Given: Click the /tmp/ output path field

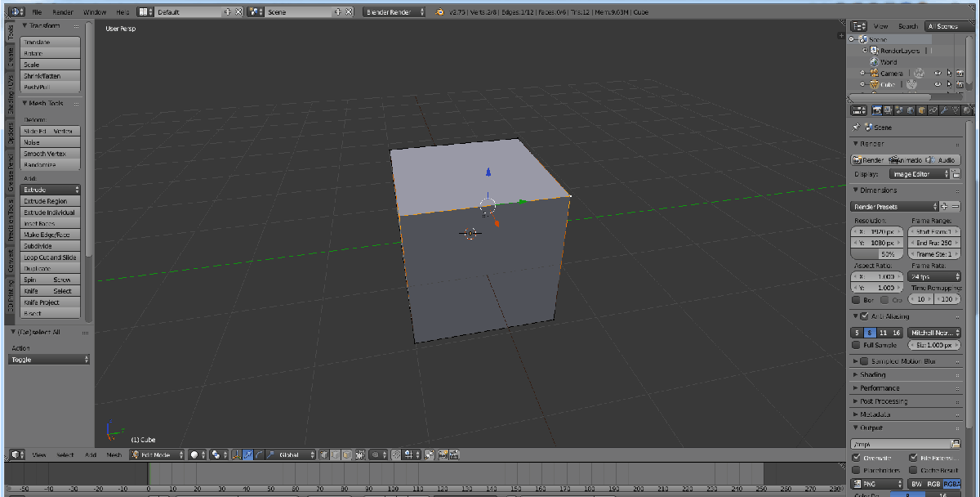Looking at the screenshot, I should [x=900, y=444].
